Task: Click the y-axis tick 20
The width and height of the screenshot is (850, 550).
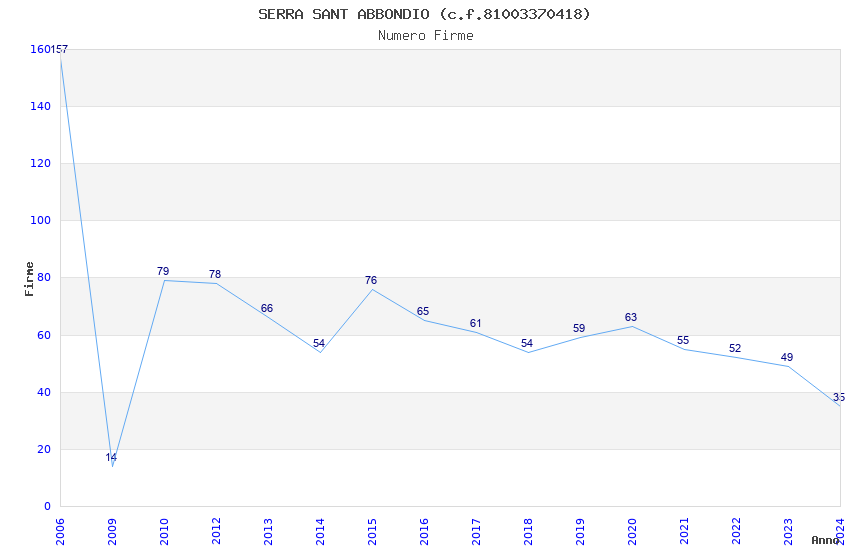Action: [44, 449]
